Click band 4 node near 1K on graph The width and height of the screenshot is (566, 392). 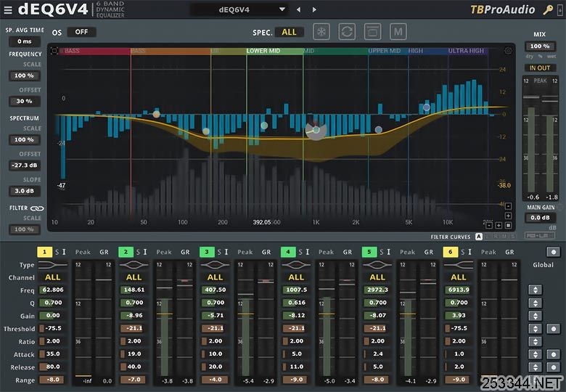(316, 130)
